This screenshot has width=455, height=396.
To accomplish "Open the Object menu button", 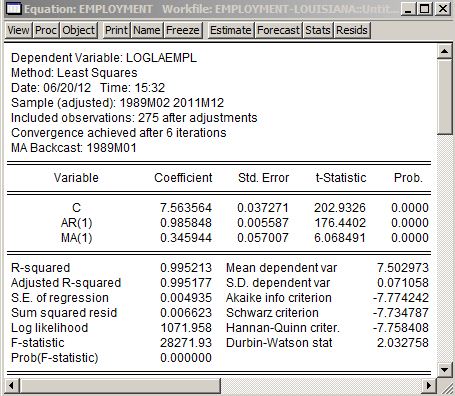I will pyautogui.click(x=79, y=30).
